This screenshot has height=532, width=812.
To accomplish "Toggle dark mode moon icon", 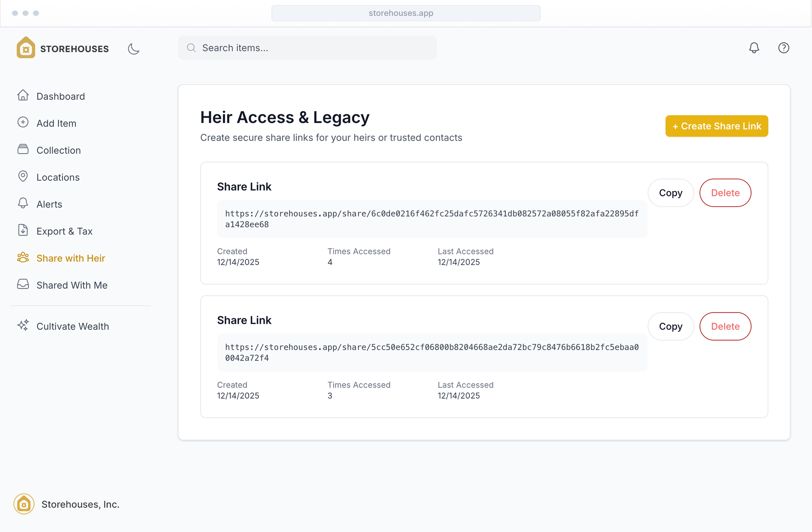I will [x=133, y=49].
